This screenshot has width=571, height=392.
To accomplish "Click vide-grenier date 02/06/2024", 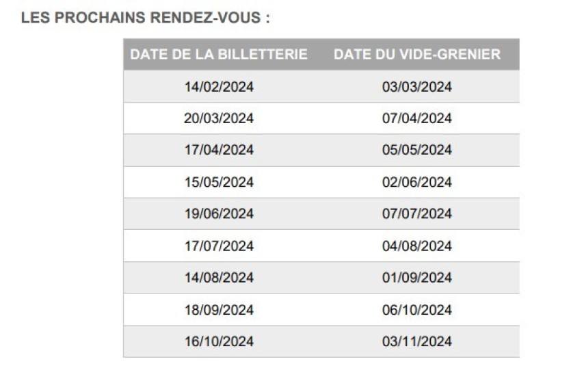I will click(x=417, y=182).
